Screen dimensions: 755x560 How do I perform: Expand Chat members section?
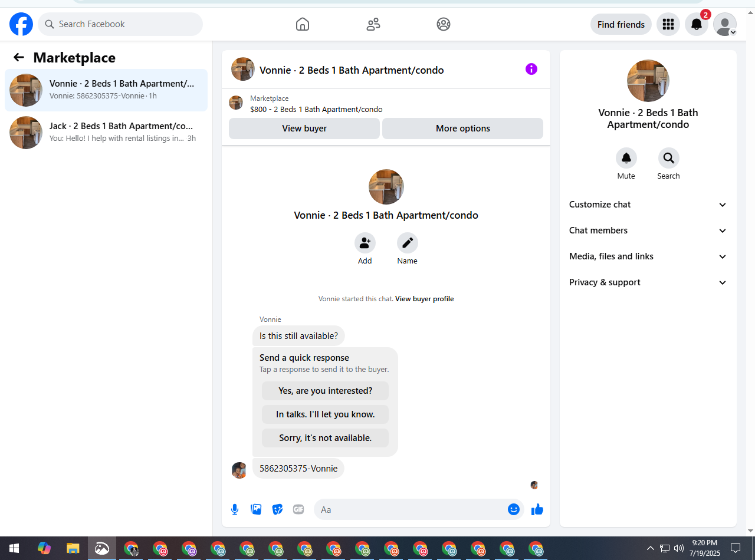click(x=648, y=230)
